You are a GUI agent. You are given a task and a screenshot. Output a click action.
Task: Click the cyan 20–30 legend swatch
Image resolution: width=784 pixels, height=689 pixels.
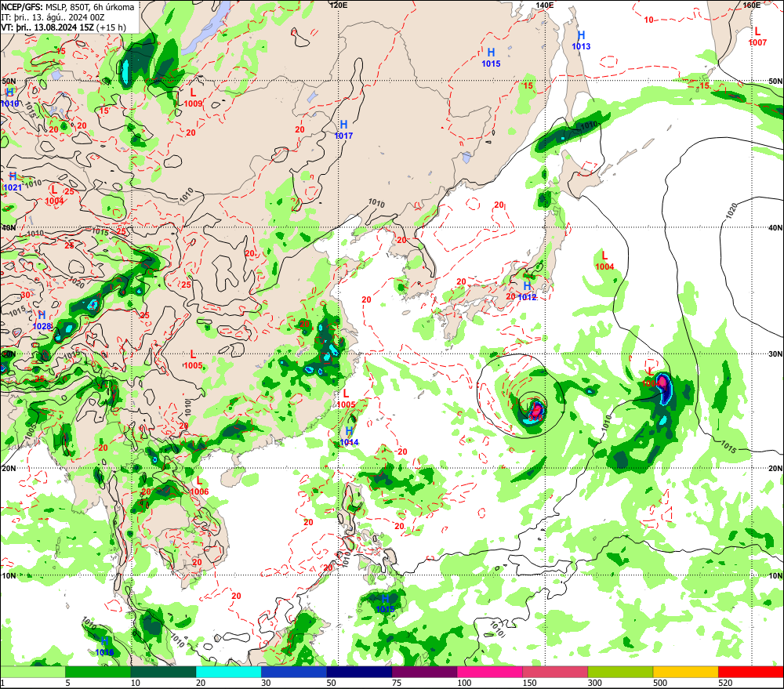click(228, 672)
